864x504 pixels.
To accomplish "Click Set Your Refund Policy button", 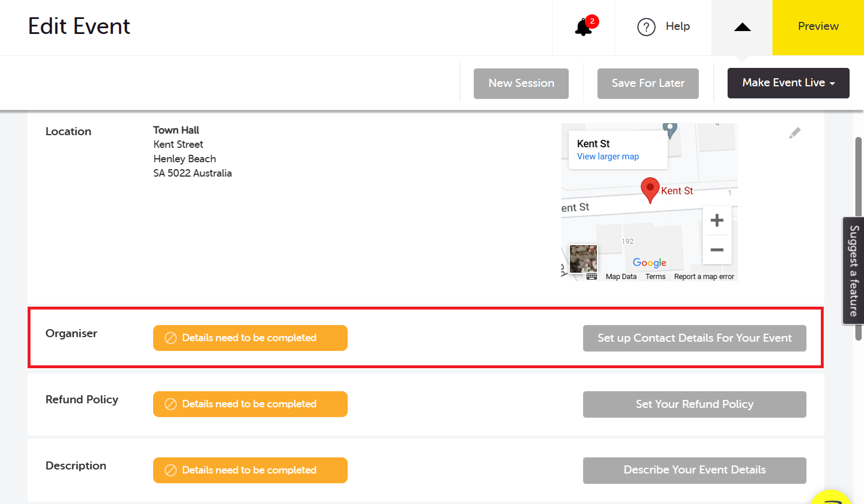I will click(x=694, y=404).
